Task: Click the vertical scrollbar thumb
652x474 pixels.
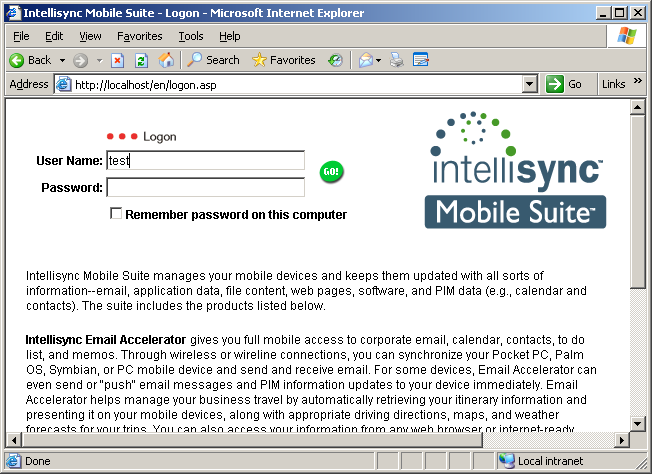Action: (637, 202)
